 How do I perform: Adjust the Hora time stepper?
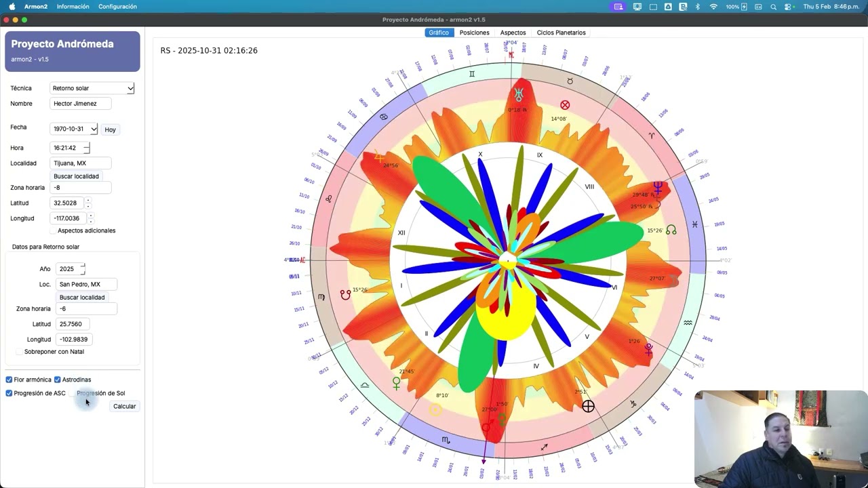point(86,148)
